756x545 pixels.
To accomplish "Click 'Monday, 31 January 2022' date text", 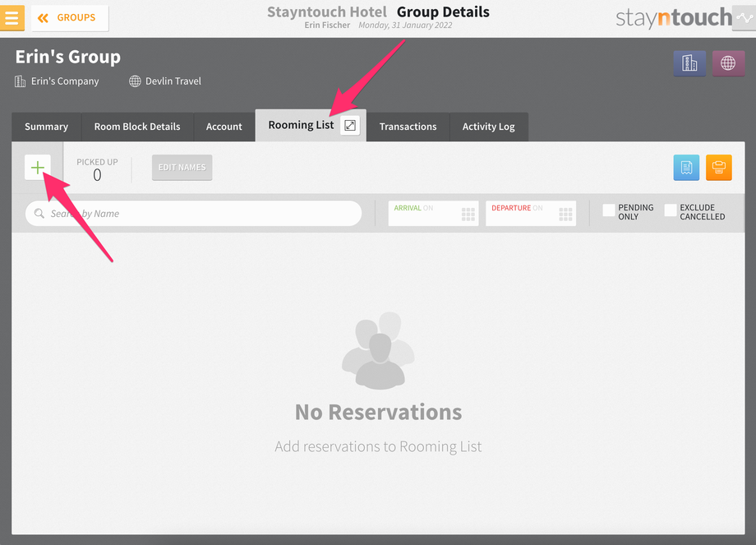I will (405, 25).
